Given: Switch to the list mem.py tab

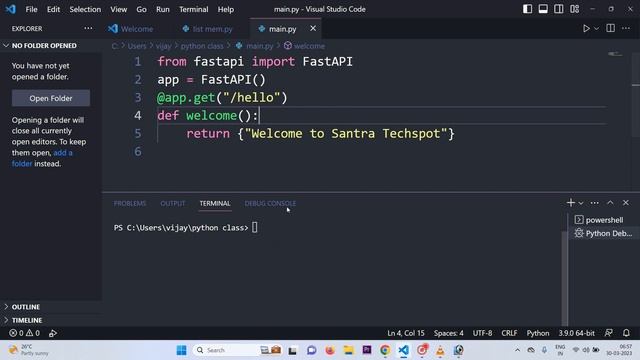Looking at the screenshot, I should [x=207, y=29].
